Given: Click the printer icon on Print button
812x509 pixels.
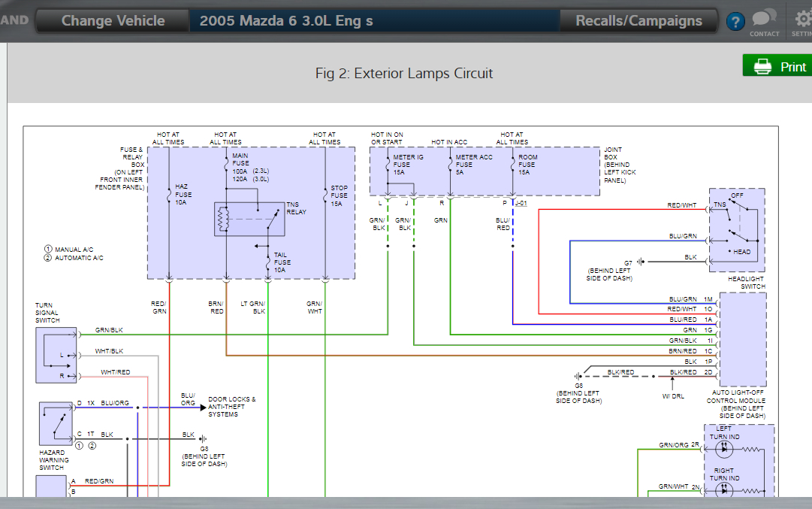Looking at the screenshot, I should [762, 67].
